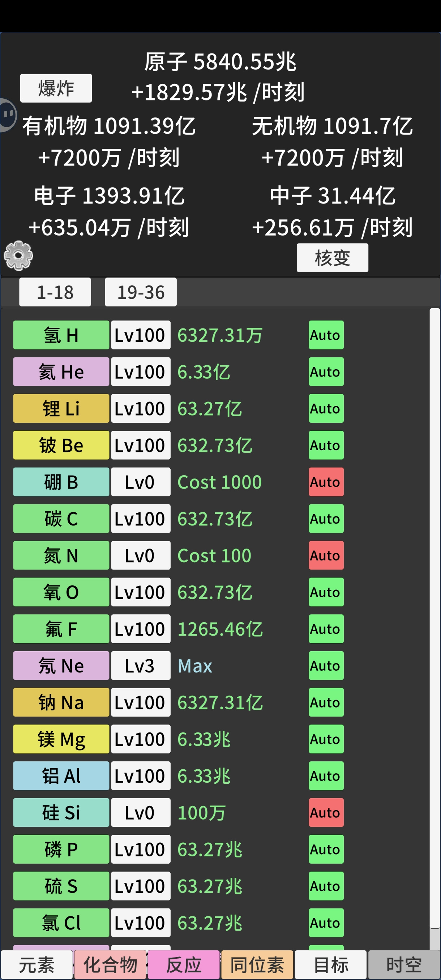The width and height of the screenshot is (441, 980).
Task: Toggle Auto for Boron B
Action: click(326, 482)
